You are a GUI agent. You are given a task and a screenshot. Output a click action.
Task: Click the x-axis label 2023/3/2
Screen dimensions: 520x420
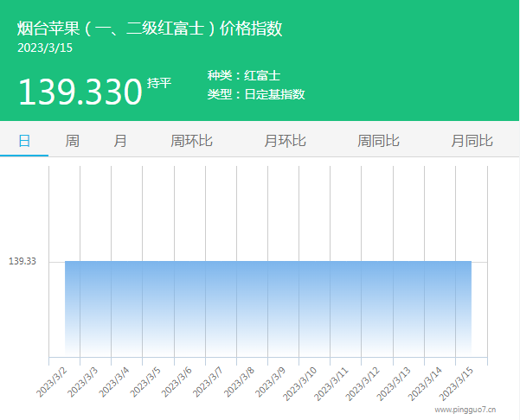[51, 382]
